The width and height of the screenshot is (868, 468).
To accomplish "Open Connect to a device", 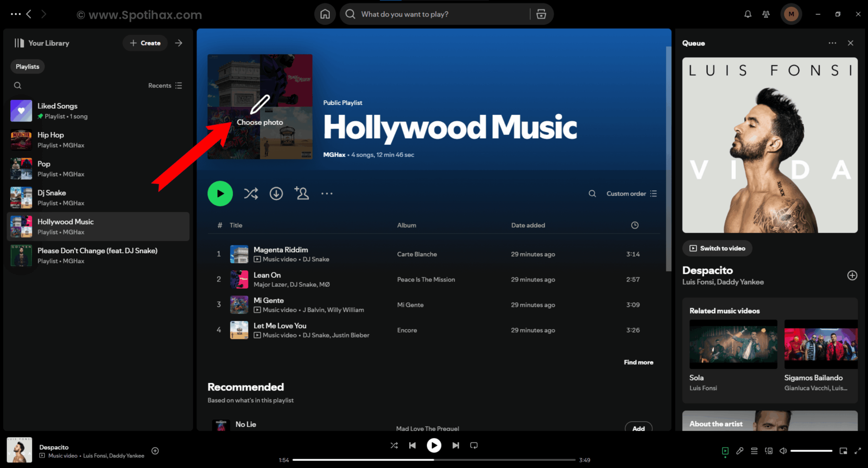I will 769,451.
